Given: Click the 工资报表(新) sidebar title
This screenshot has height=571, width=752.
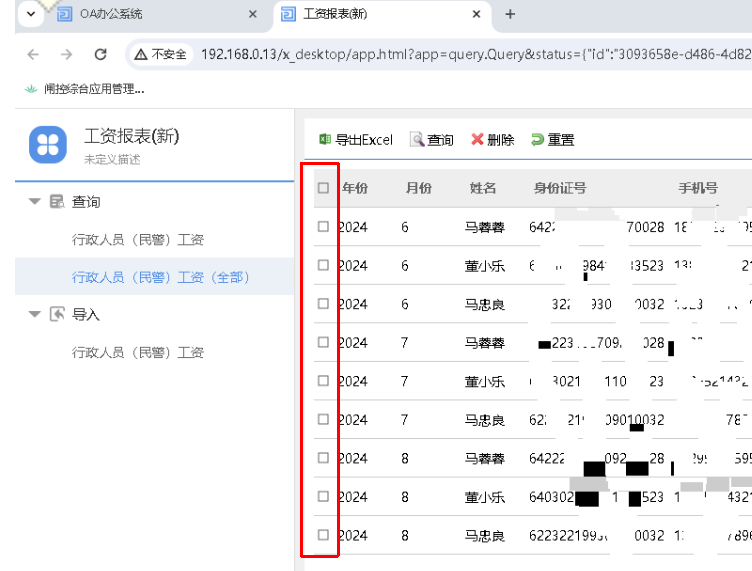Looking at the screenshot, I should pos(132,136).
